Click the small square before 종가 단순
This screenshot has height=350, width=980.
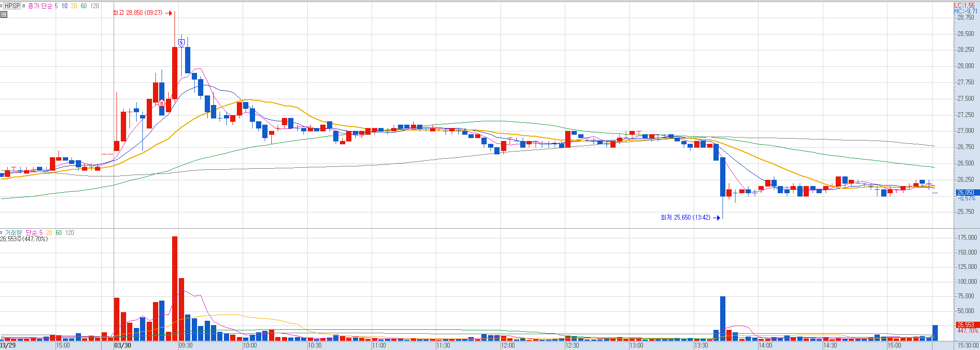pyautogui.click(x=24, y=6)
